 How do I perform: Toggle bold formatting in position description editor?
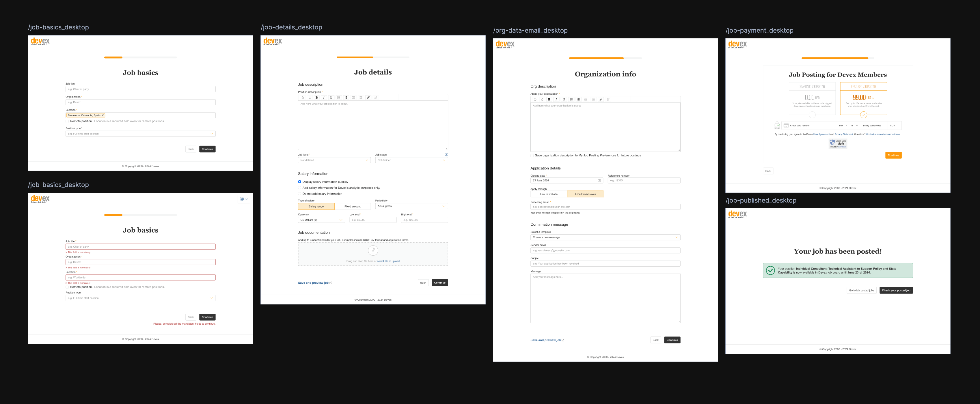pos(316,98)
